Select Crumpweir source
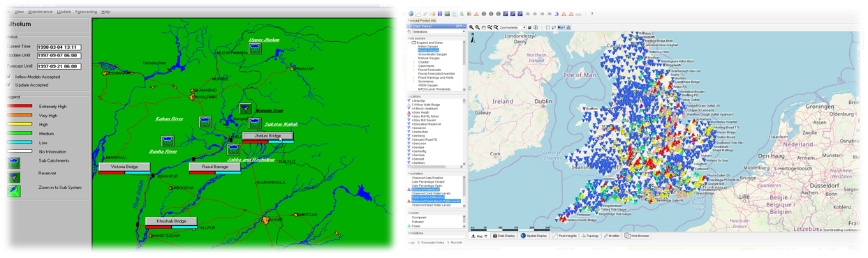 click(419, 218)
